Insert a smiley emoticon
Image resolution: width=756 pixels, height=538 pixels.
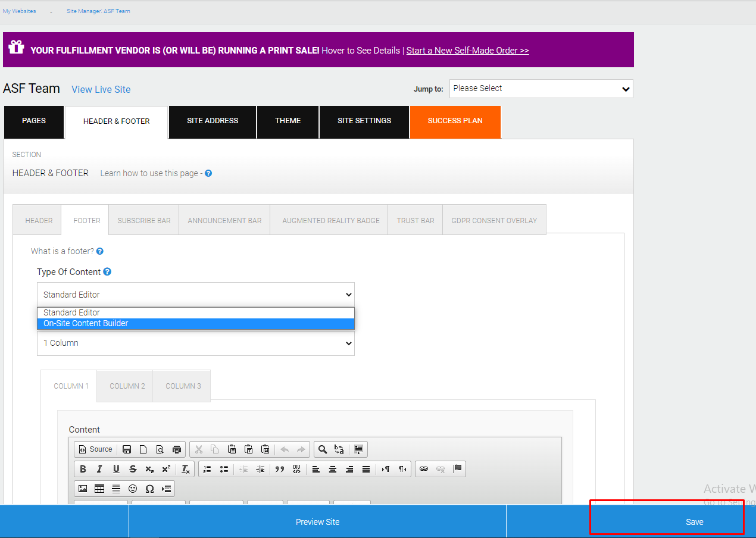pos(133,489)
